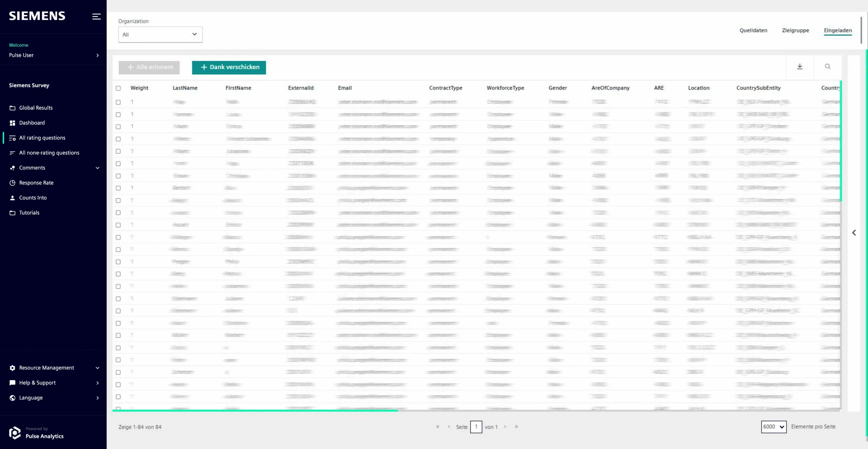The width and height of the screenshot is (868, 449).
Task: Open the items-per-page 6000 dropdown
Action: point(773,427)
